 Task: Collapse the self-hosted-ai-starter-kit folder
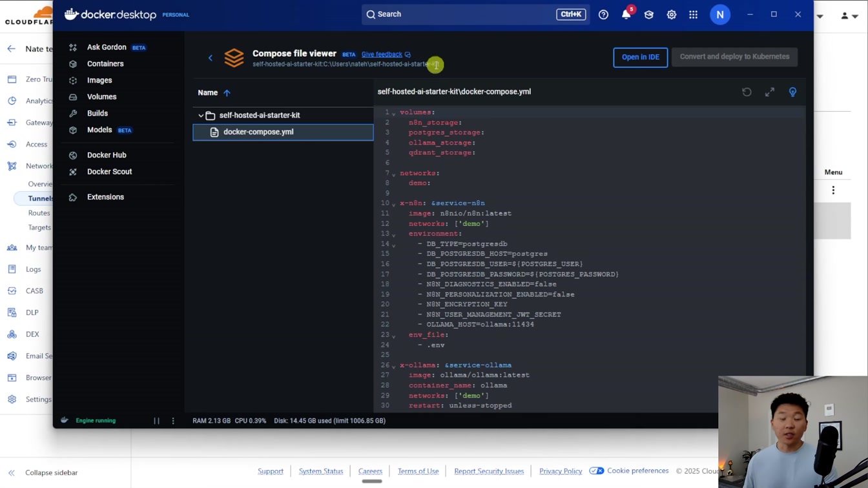(201, 116)
